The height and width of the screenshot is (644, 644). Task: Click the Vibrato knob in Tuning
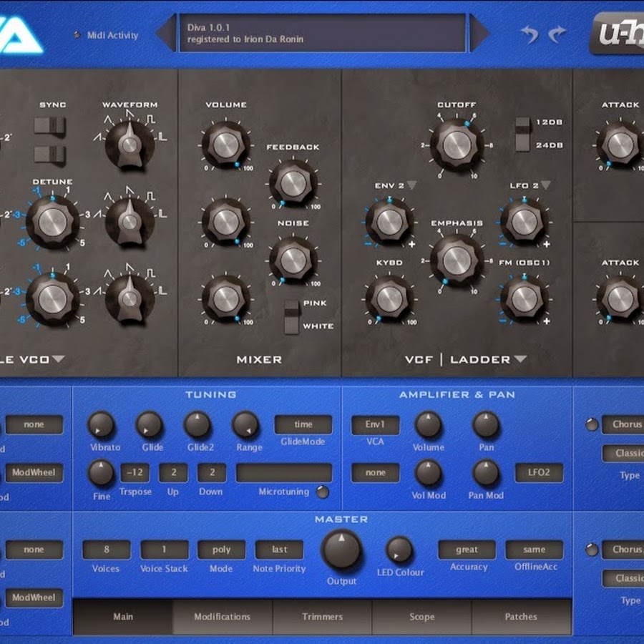tap(101, 424)
